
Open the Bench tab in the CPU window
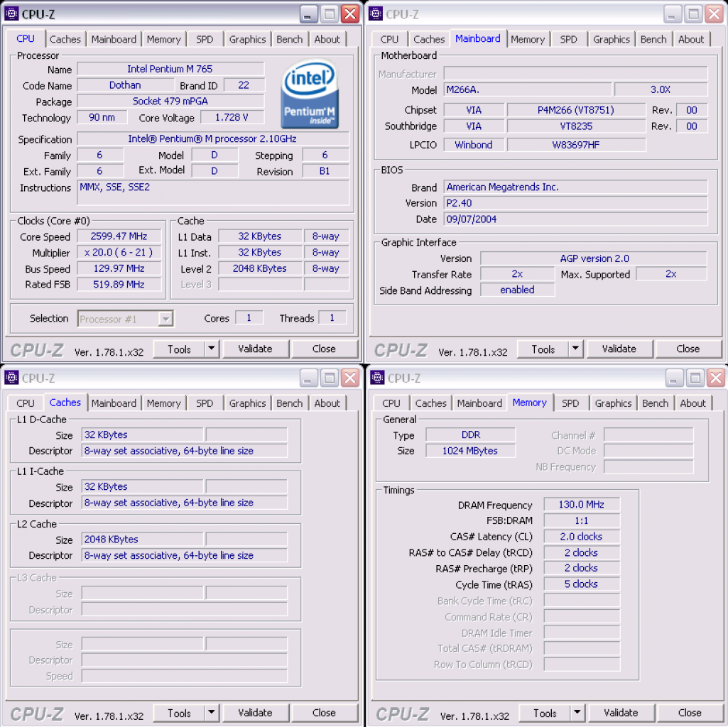click(x=289, y=40)
